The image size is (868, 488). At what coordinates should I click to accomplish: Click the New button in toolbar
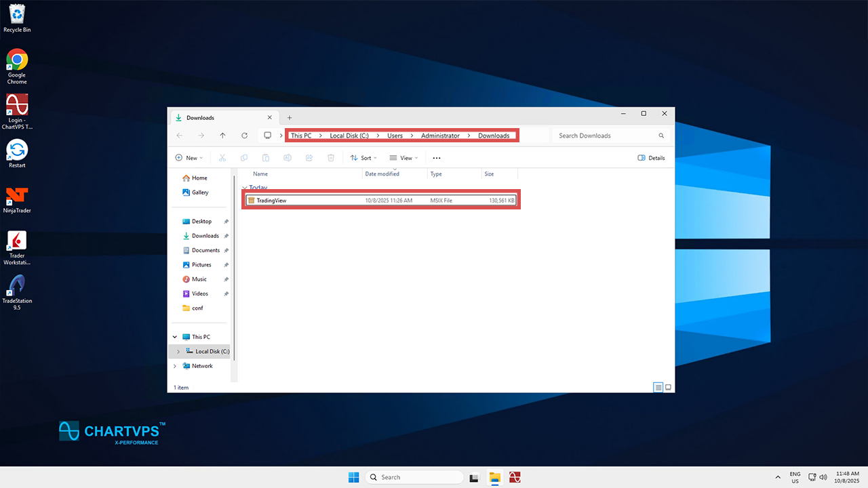pos(189,158)
